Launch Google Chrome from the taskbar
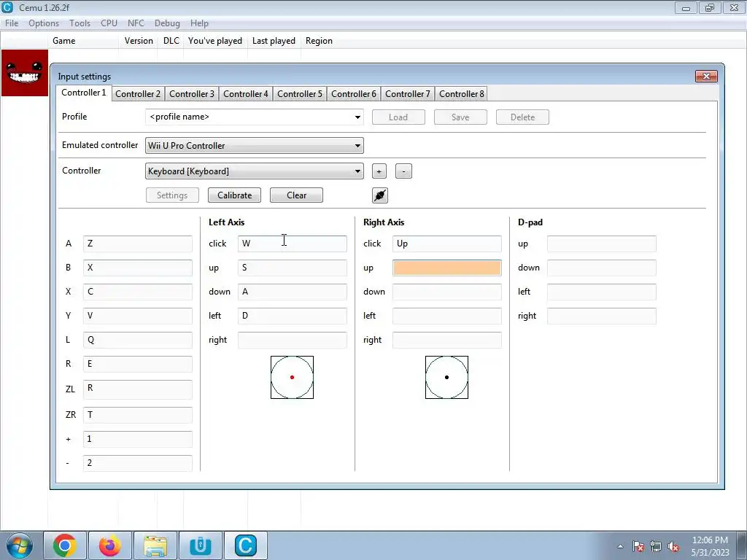 tap(65, 545)
